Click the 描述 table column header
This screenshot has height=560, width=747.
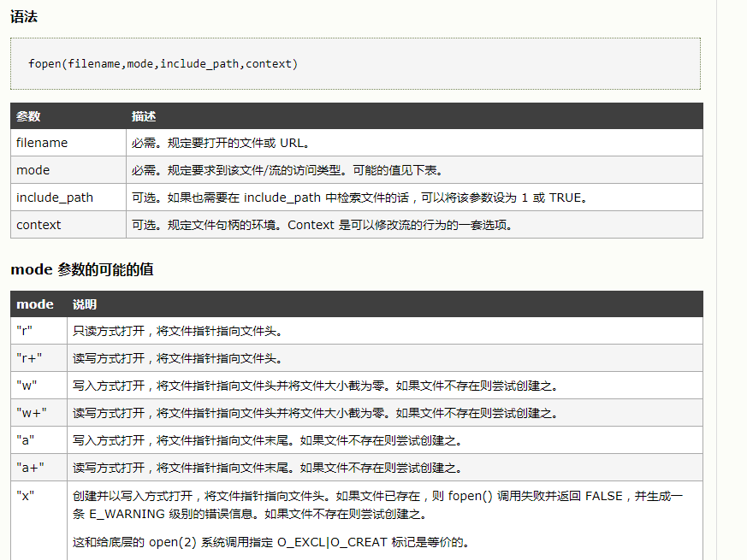coord(144,116)
